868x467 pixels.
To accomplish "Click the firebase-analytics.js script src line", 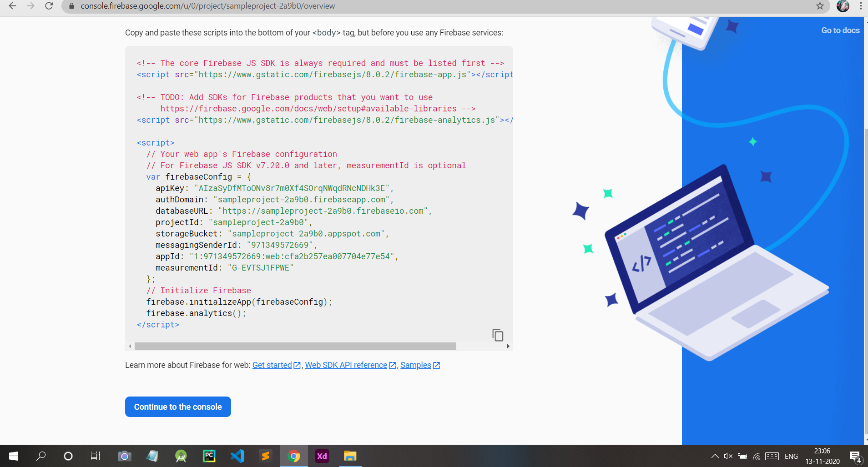I will coord(325,120).
